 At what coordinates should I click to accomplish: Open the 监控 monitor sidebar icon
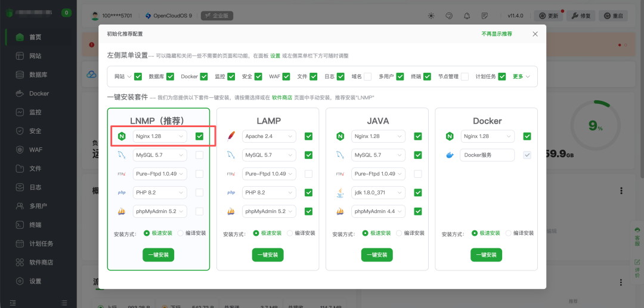20,112
